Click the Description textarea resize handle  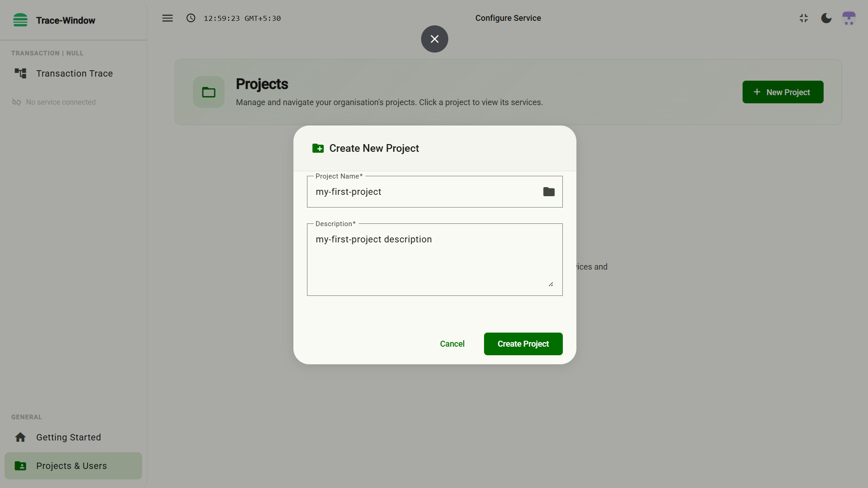point(551,284)
